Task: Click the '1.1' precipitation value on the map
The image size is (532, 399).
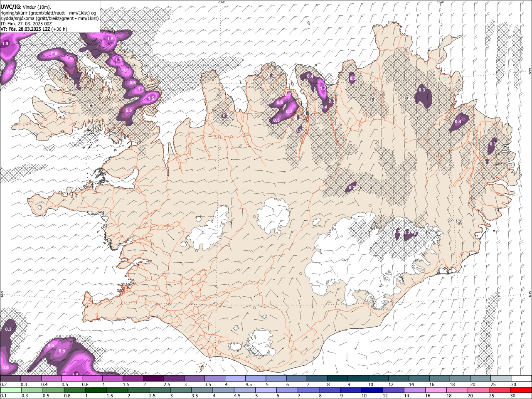Action: coord(140,89)
